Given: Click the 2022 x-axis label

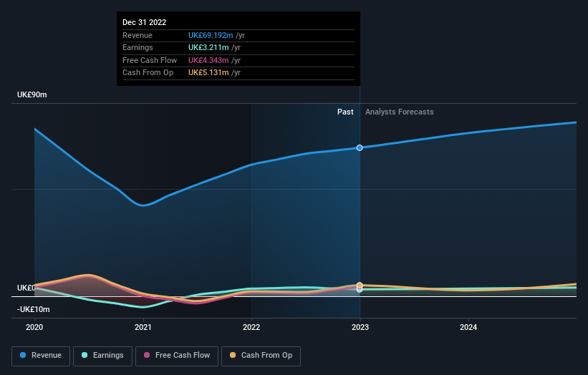Looking at the screenshot, I should tap(251, 328).
